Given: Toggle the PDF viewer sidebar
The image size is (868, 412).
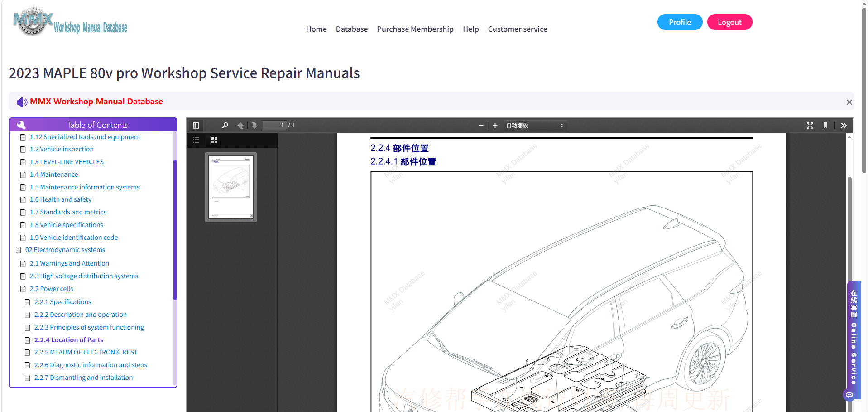Looking at the screenshot, I should click(196, 126).
